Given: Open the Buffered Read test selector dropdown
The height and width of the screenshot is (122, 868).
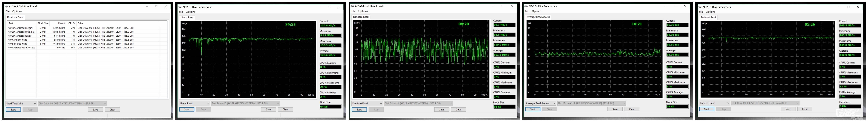Looking at the screenshot, I should pyautogui.click(x=714, y=103).
